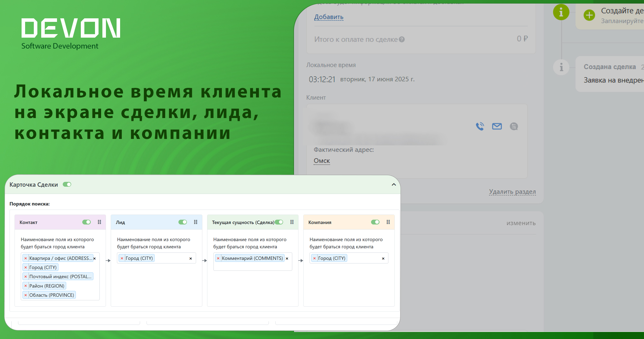
Task: Click the 'Локальное время' field label
Action: coord(331,65)
